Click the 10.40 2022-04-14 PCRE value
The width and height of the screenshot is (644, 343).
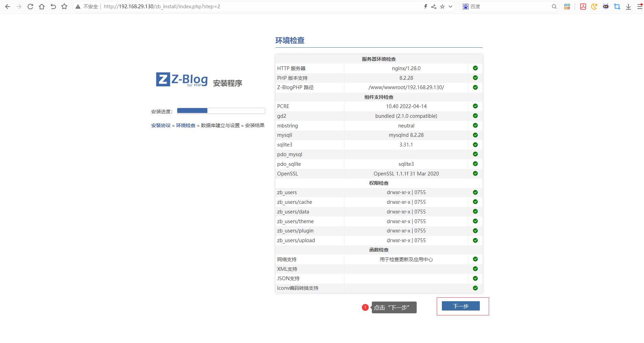click(x=406, y=106)
